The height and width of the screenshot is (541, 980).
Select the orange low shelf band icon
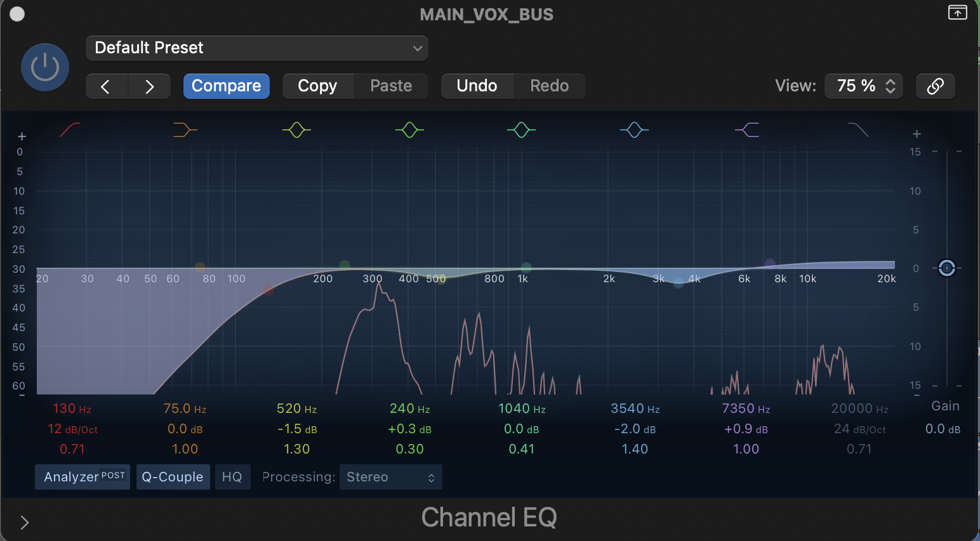(x=184, y=130)
